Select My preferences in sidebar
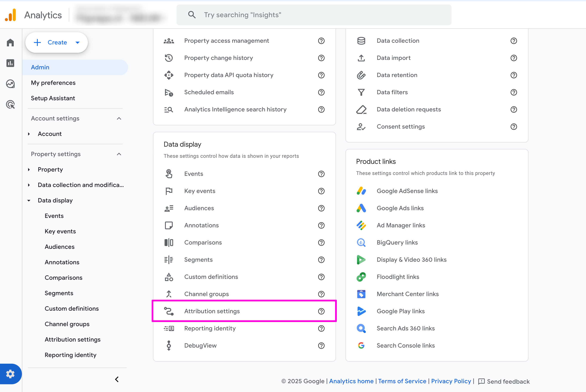This screenshot has width=586, height=392. [53, 83]
